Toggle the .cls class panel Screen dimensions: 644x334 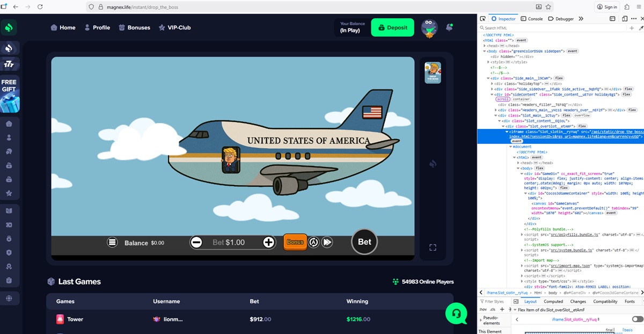492,309
